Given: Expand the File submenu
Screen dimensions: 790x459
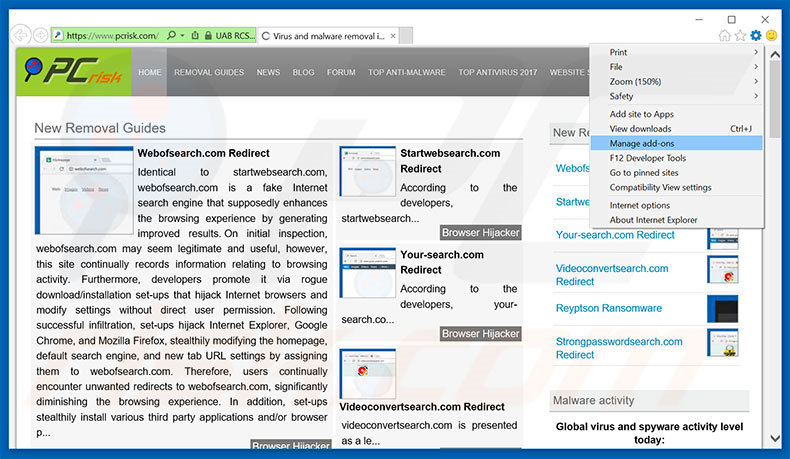Looking at the screenshot, I should (x=677, y=67).
